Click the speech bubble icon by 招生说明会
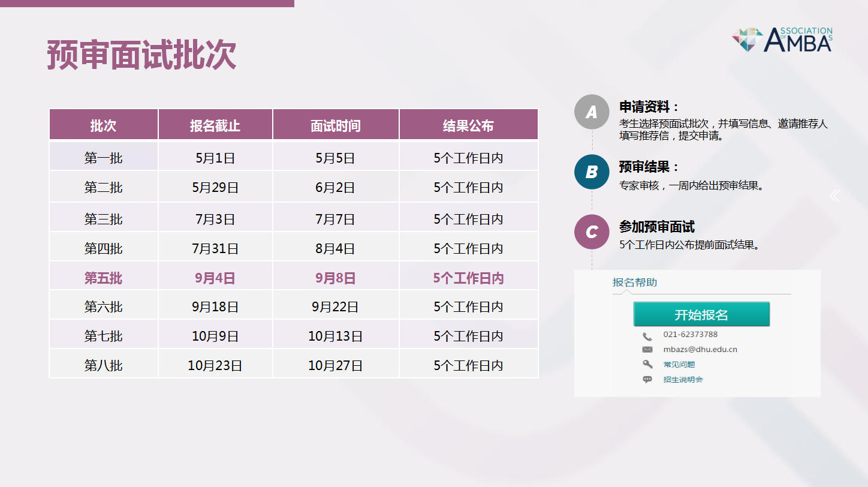Viewport: 868px width, 487px height. pyautogui.click(x=647, y=380)
